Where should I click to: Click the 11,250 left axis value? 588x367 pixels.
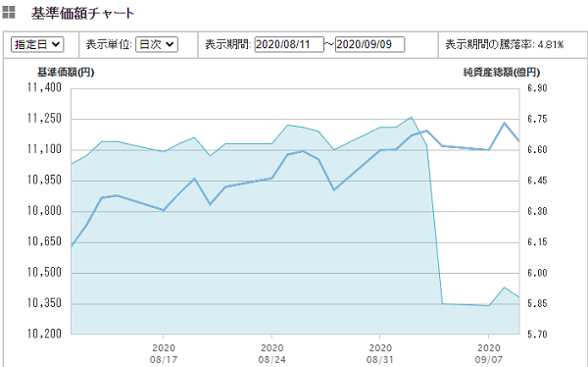pyautogui.click(x=44, y=119)
